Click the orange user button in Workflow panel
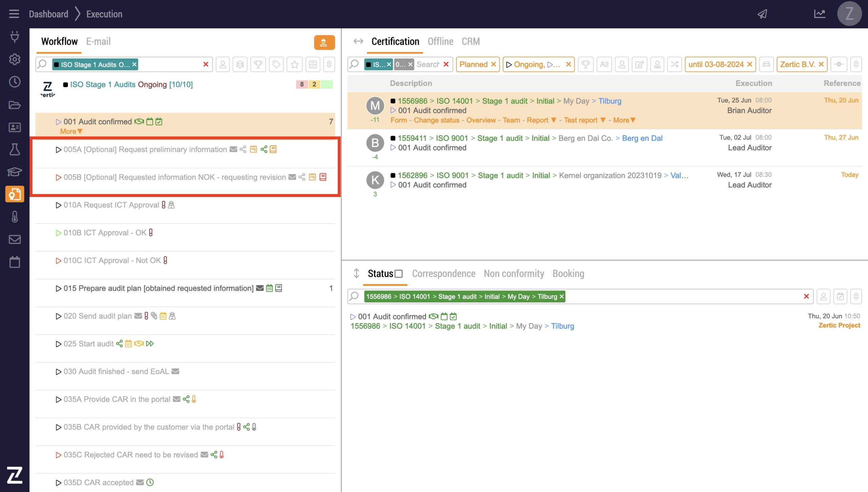The width and height of the screenshot is (868, 492). tap(324, 42)
